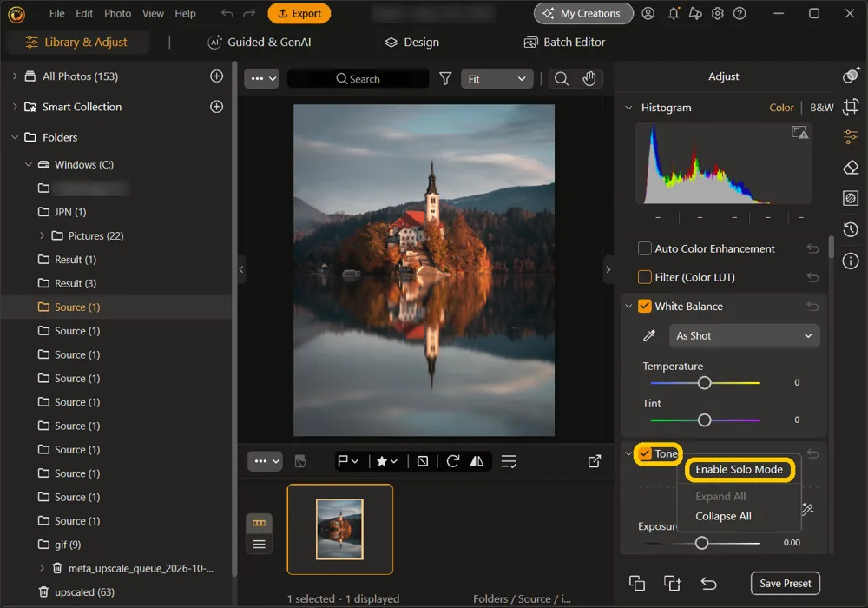
Task: Click the Temperature slider handle
Action: pos(704,383)
